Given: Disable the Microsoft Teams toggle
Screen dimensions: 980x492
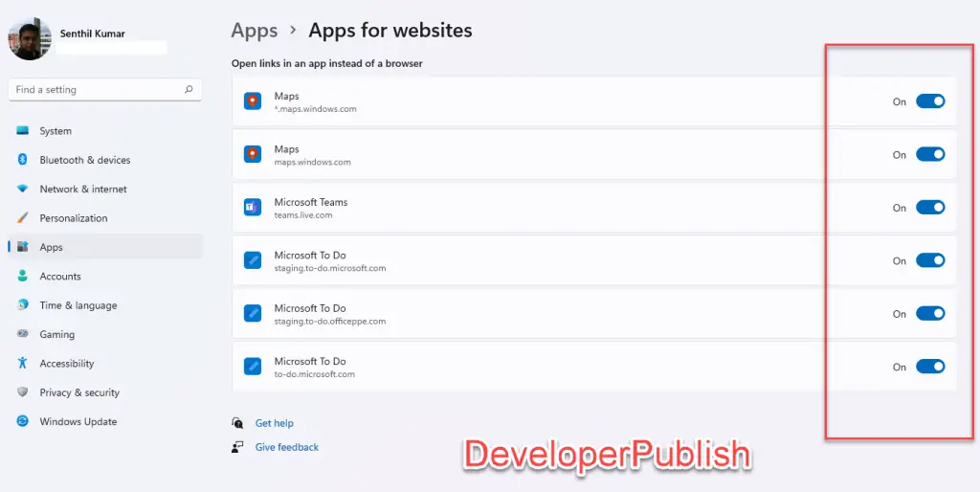Looking at the screenshot, I should tap(930, 208).
